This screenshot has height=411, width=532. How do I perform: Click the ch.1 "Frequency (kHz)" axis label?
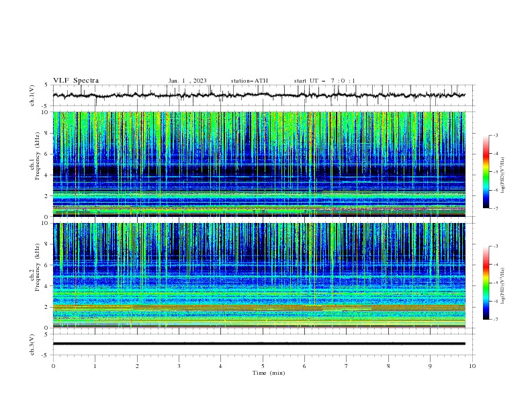click(37, 154)
